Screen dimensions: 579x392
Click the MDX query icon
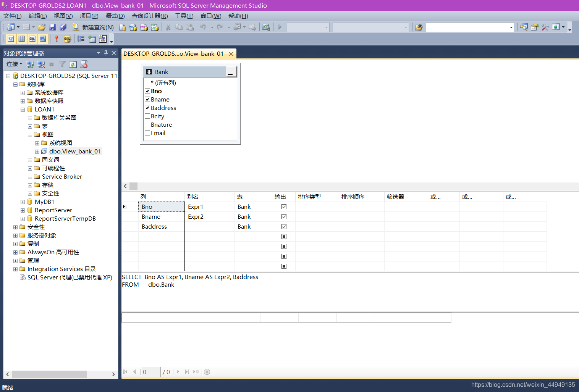pyautogui.click(x=133, y=27)
